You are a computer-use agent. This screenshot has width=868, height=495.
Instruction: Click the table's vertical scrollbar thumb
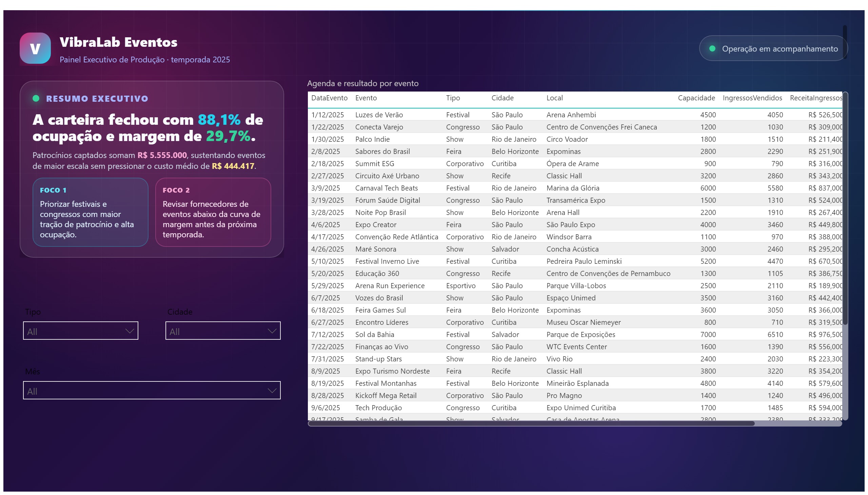coord(845,209)
